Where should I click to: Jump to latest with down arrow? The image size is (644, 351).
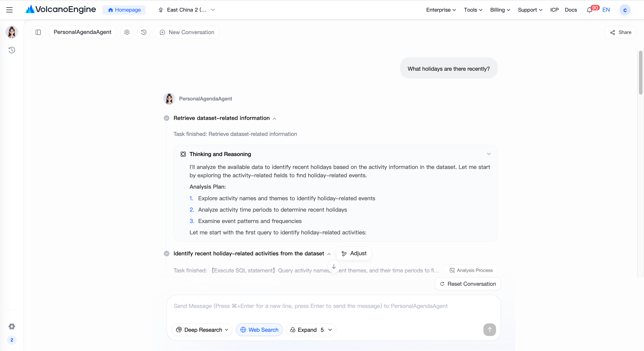point(334,266)
